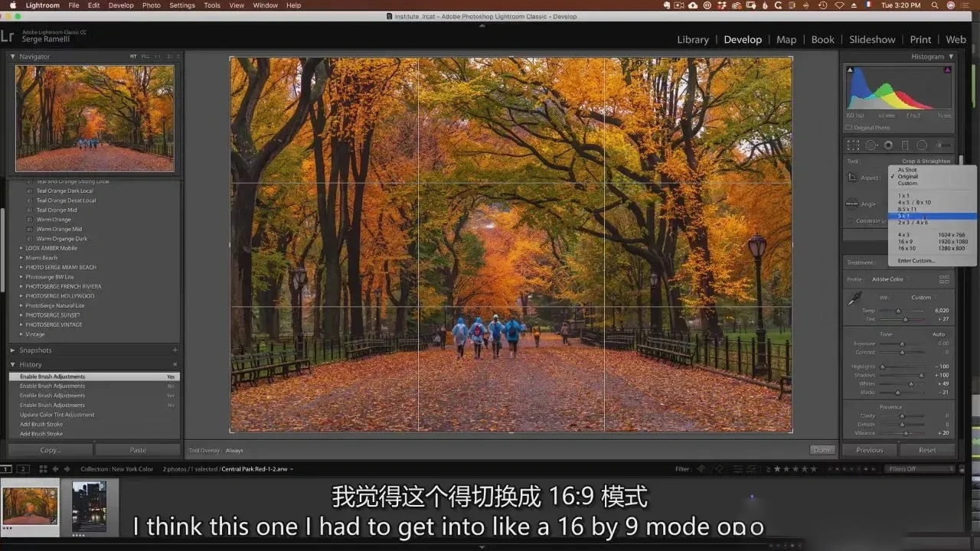Collapse the Navigator panel

[x=12, y=57]
